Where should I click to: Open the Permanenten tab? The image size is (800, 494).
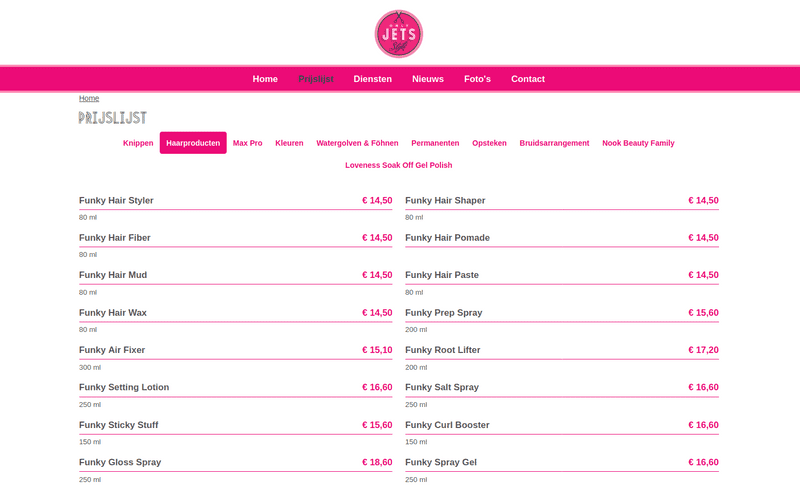(435, 143)
